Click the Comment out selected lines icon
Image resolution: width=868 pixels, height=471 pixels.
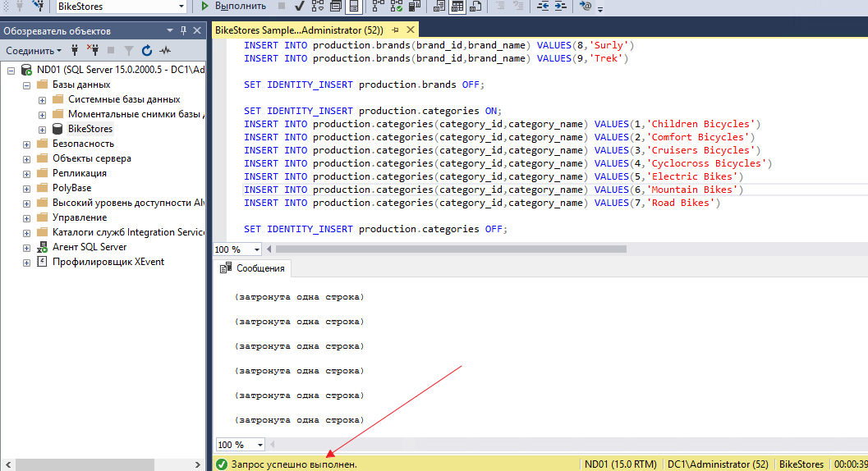point(500,6)
